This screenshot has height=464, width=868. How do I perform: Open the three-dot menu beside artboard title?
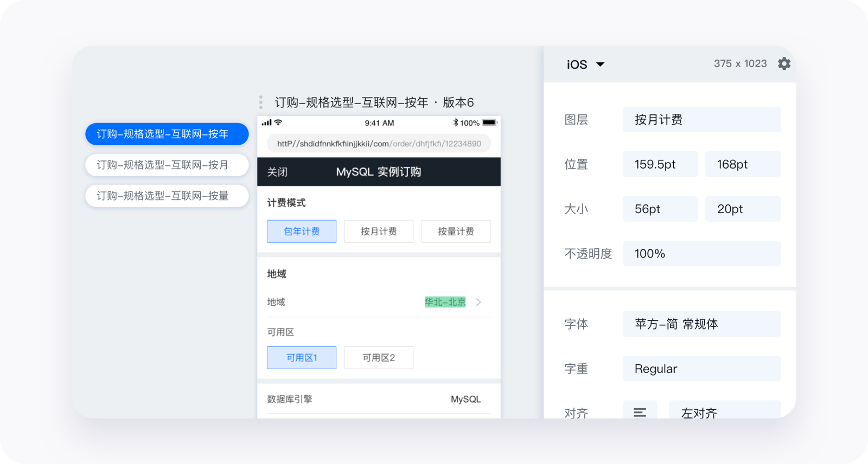(261, 102)
